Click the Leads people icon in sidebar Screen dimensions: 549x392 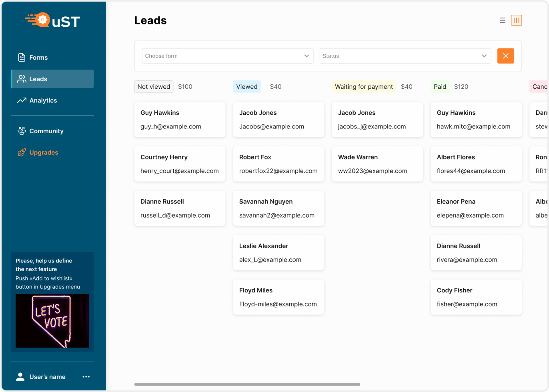click(22, 79)
